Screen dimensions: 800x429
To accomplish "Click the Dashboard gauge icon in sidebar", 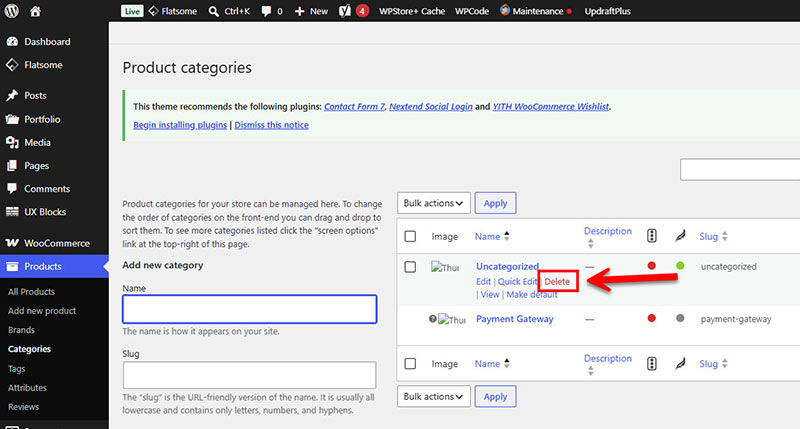I will point(12,41).
